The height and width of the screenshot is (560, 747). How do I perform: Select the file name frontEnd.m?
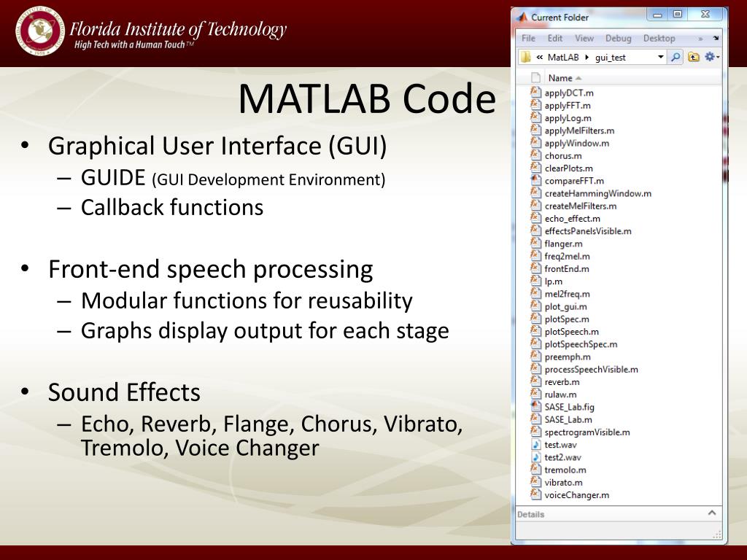[567, 268]
